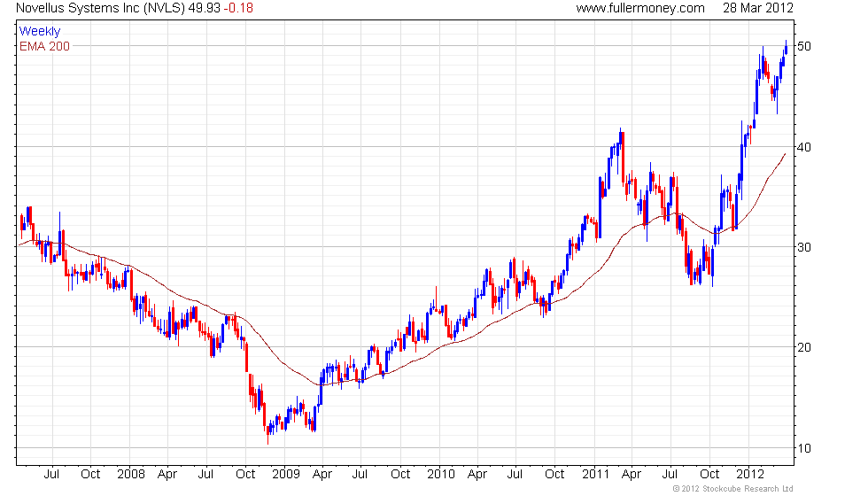This screenshot has height=496, width=868.
Task: Click the y-axis label 30
Action: pos(804,247)
